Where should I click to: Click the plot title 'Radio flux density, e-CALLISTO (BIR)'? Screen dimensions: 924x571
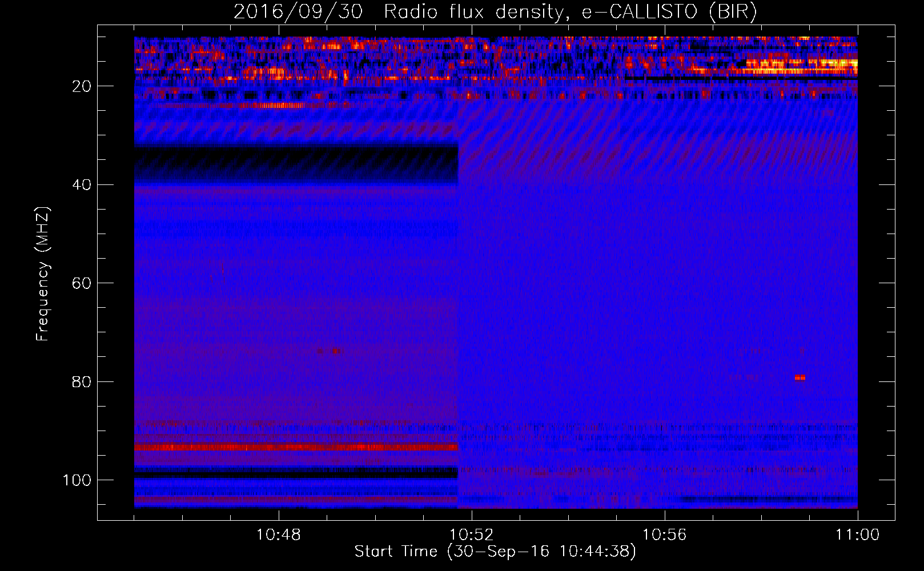click(x=570, y=11)
